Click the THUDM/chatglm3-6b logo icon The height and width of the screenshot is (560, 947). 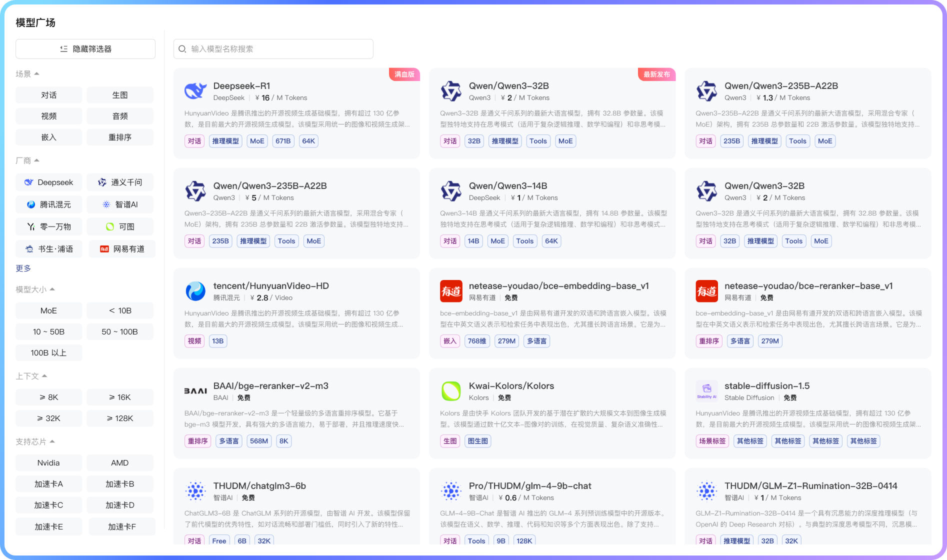pos(195,491)
